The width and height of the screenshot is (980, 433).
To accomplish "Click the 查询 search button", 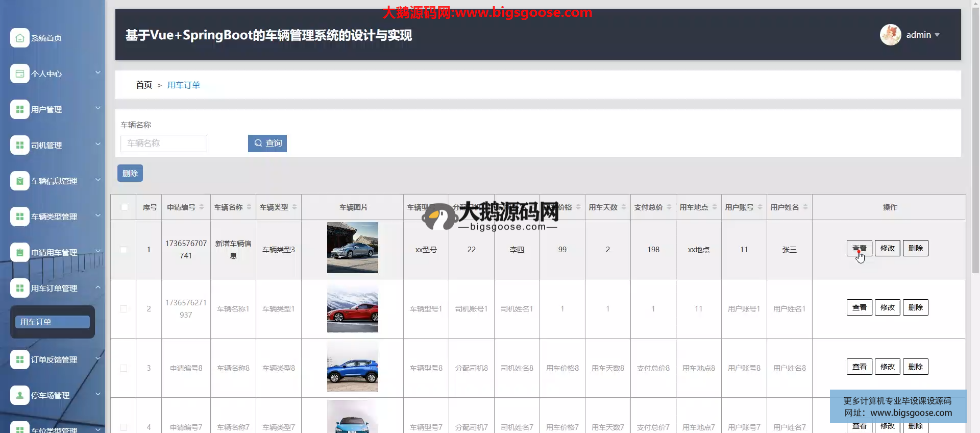I will (267, 143).
